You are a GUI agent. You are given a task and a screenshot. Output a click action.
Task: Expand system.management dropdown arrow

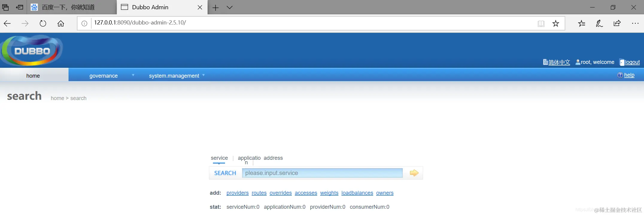coord(203,75)
